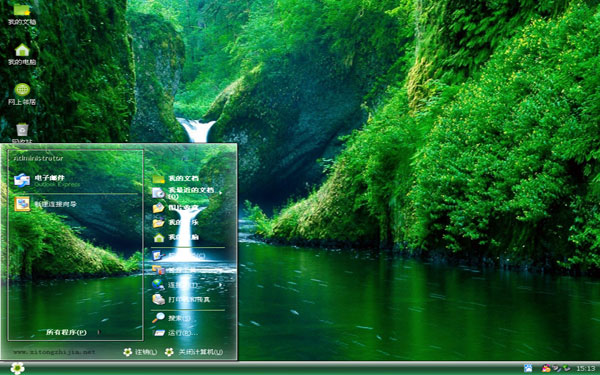
Task: Open the 我的文档 desktop folder icon
Action: pos(22,15)
